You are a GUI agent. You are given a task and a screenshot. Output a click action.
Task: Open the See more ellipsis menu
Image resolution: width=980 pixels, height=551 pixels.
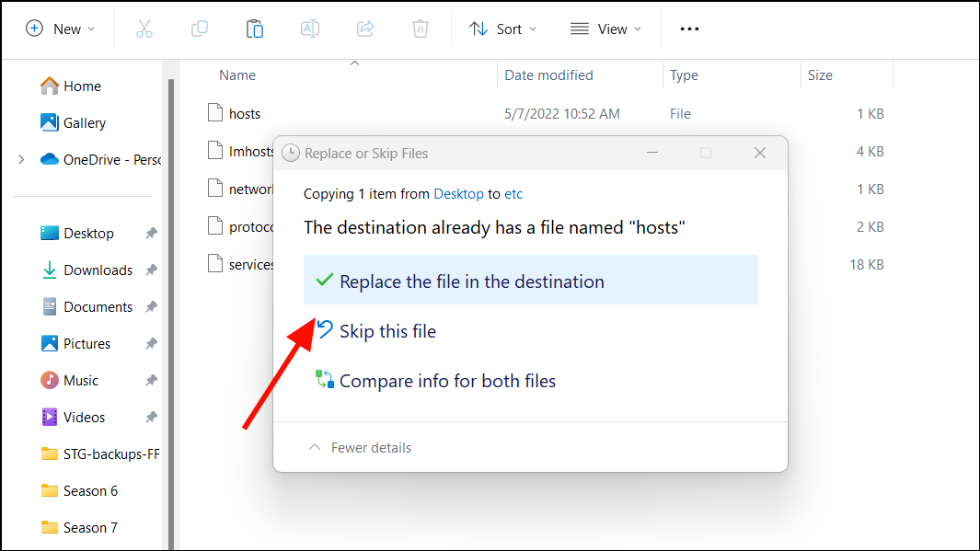coord(688,29)
